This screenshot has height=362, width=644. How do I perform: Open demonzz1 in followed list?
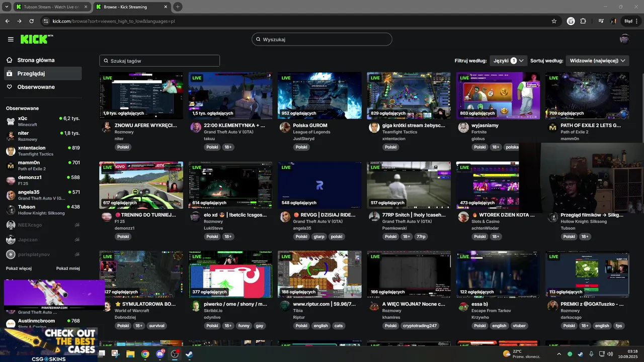click(43, 180)
